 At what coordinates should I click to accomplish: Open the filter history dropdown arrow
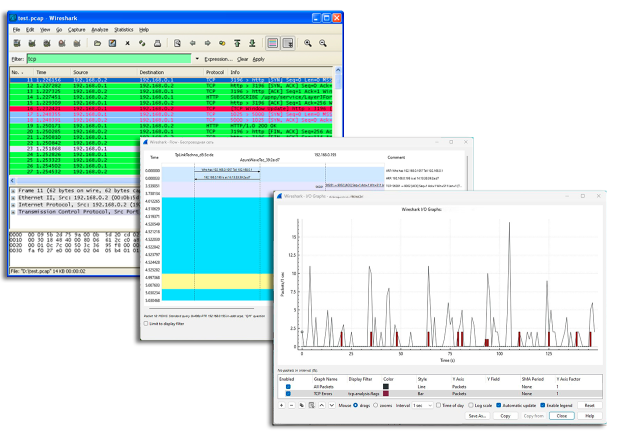click(197, 59)
